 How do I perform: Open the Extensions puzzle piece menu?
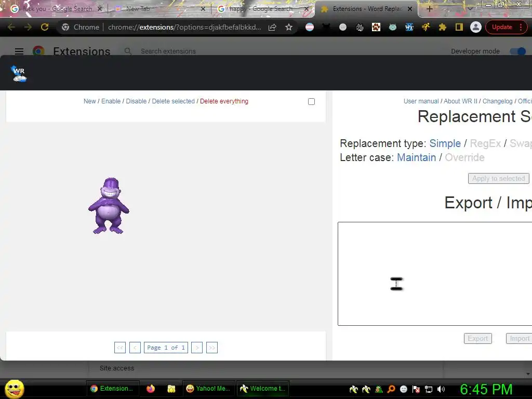click(x=443, y=27)
